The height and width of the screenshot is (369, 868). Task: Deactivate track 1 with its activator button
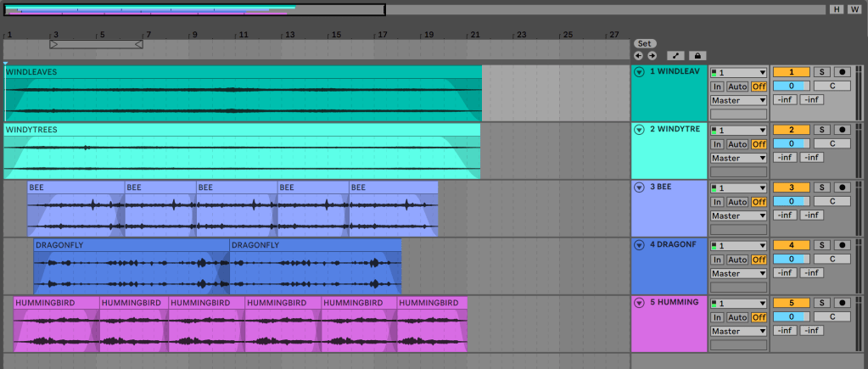pyautogui.click(x=789, y=72)
